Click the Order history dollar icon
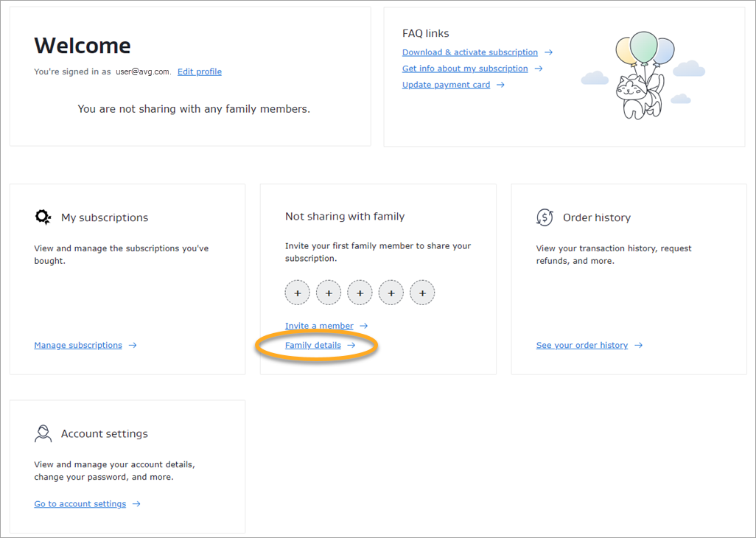756x538 pixels. coord(545,217)
